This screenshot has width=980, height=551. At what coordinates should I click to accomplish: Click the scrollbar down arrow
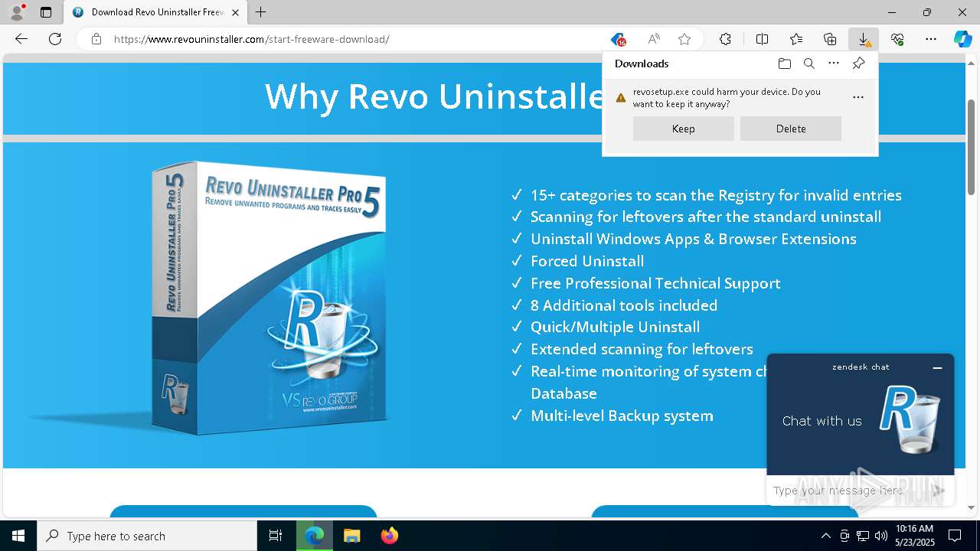(972, 507)
